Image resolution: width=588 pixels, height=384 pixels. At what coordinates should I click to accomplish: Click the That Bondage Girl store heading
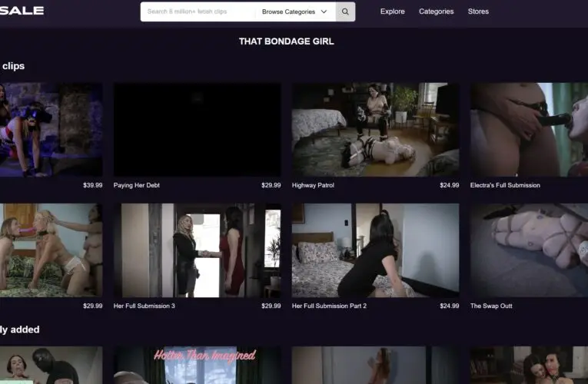[286, 41]
